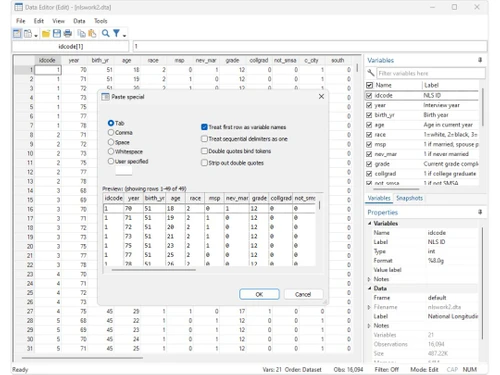Collapse the Variables section in Properties
The image size is (500, 375).
(369, 223)
